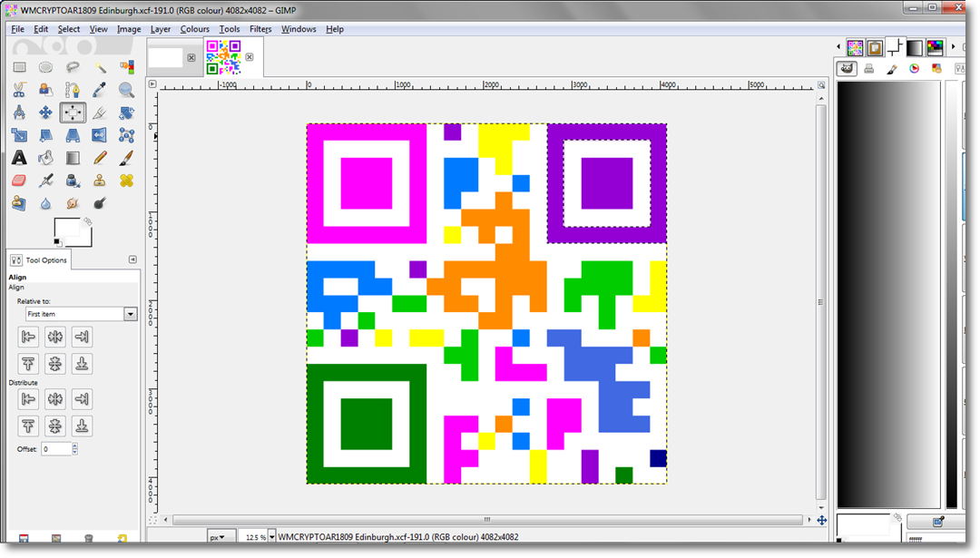Swap foreground and background colours in toolbox

(87, 221)
